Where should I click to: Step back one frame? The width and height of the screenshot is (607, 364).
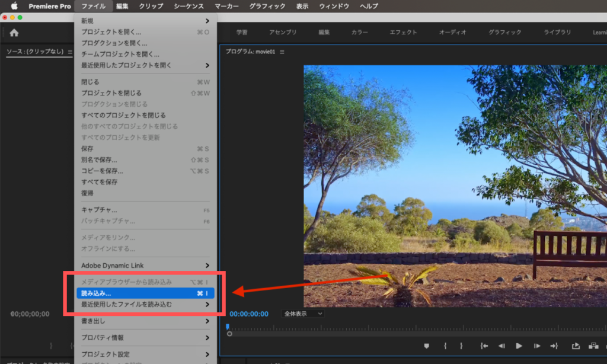coord(501,346)
